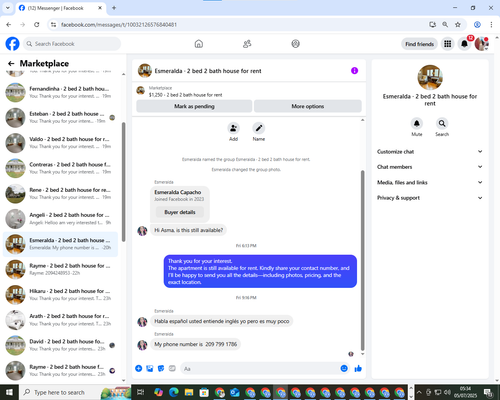Open Chrome three-dot menu
Viewport: 500px width, 400px height.
[491, 24]
